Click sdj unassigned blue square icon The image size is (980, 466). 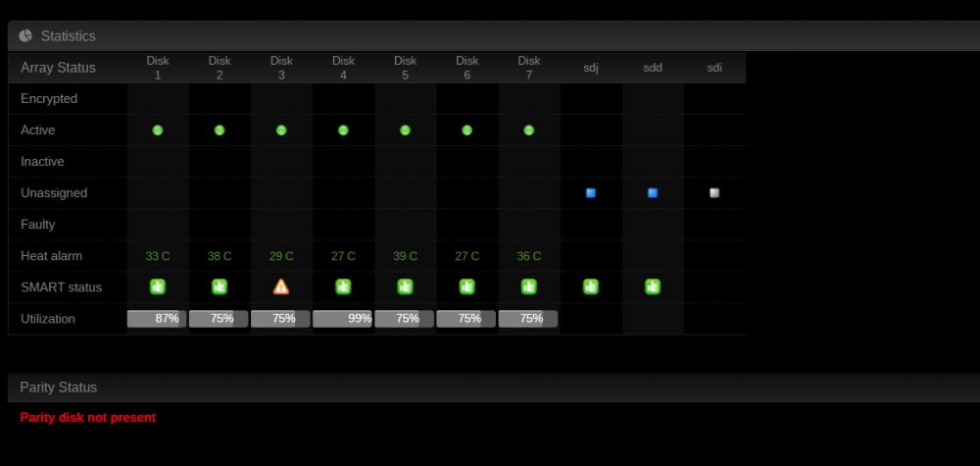click(591, 192)
